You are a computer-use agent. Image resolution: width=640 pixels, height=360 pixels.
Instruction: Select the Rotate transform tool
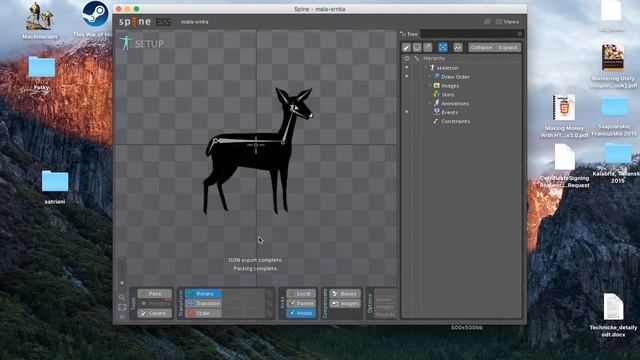click(x=204, y=294)
